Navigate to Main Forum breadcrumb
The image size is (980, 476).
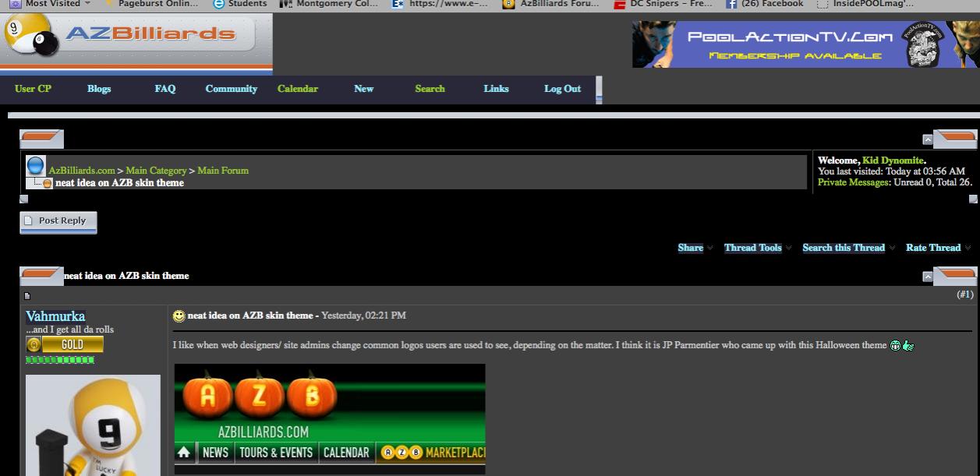pos(223,171)
